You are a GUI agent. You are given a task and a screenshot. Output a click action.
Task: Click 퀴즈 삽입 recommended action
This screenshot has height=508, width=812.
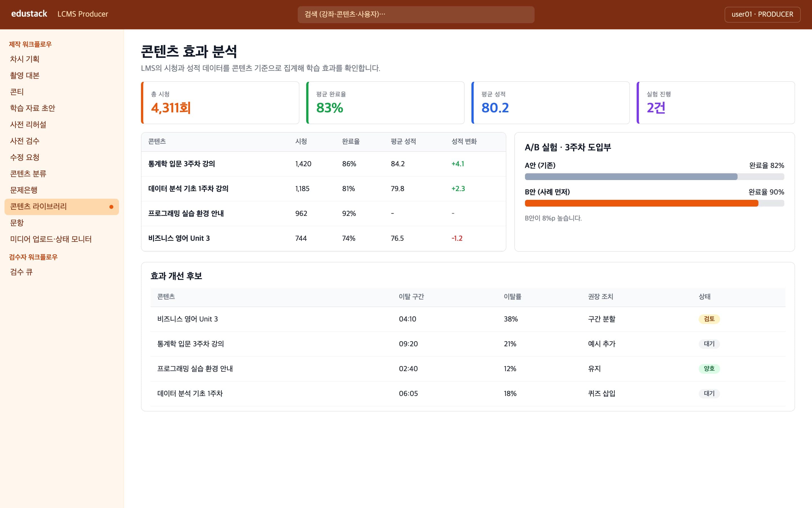(x=602, y=394)
